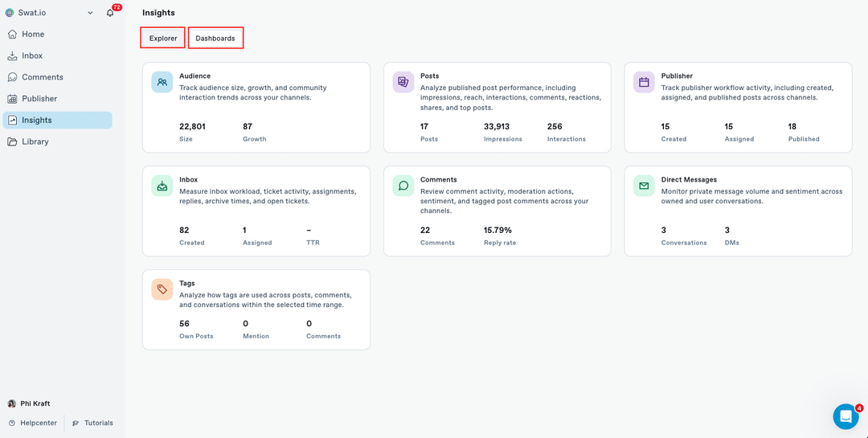Click the Audience size value 22,801
The image size is (868, 438).
pos(193,126)
